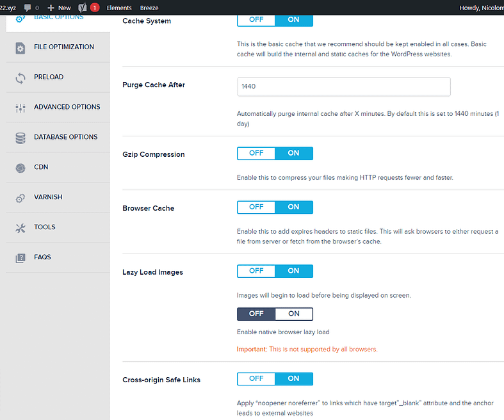Click the Varnish gear icon
The width and height of the screenshot is (504, 420).
point(20,198)
